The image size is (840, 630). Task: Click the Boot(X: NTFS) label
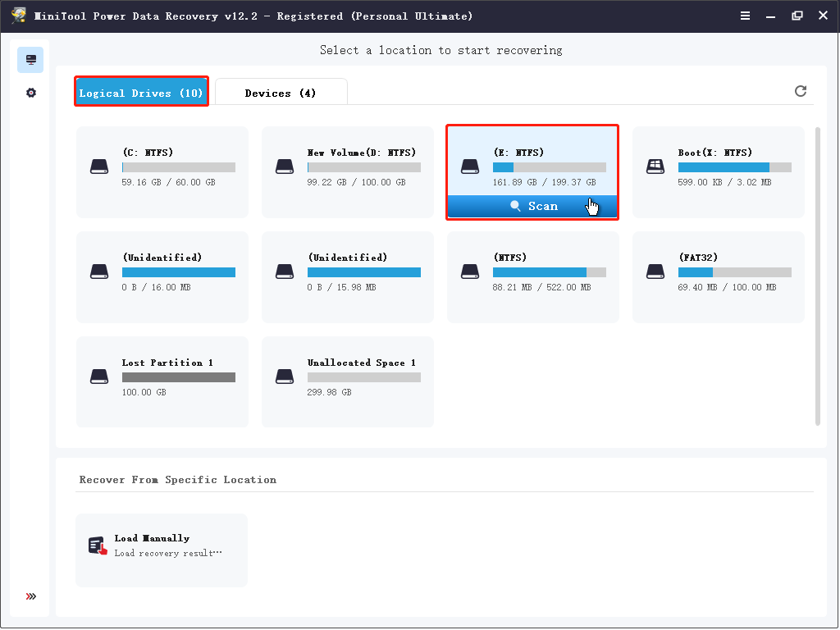click(x=715, y=152)
